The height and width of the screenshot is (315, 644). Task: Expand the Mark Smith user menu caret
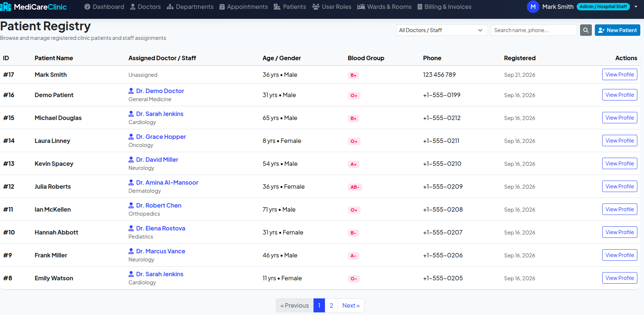(636, 7)
